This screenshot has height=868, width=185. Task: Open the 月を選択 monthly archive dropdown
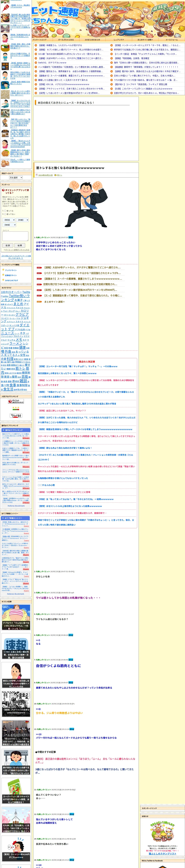[15, 178]
